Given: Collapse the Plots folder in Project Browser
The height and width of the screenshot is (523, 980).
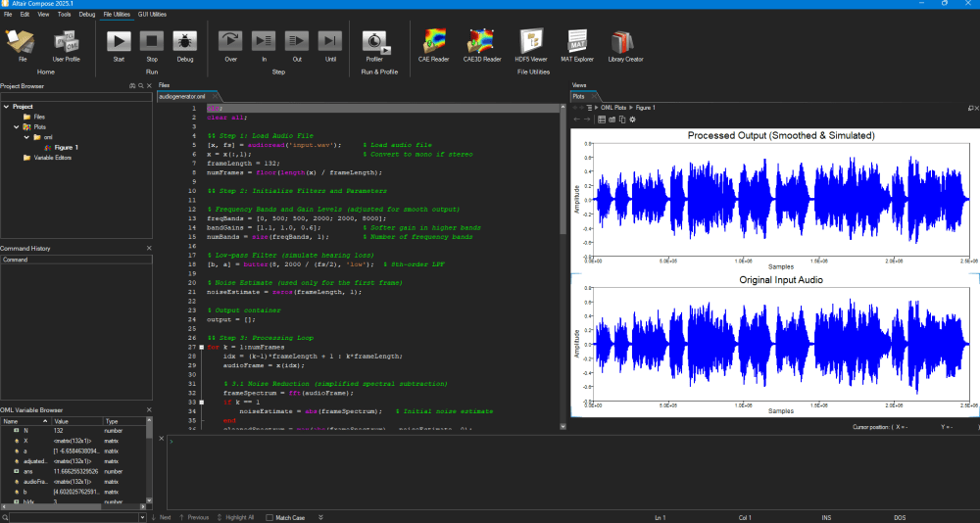Looking at the screenshot, I should 17,127.
